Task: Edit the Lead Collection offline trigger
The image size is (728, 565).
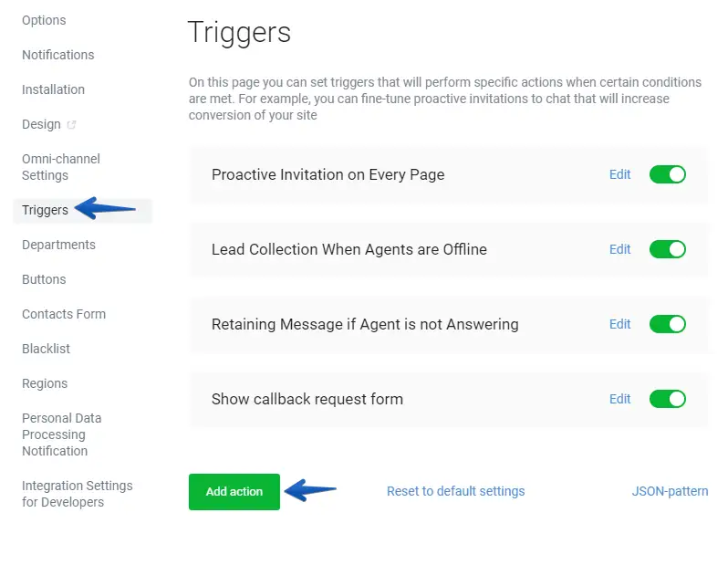Action: (x=619, y=249)
